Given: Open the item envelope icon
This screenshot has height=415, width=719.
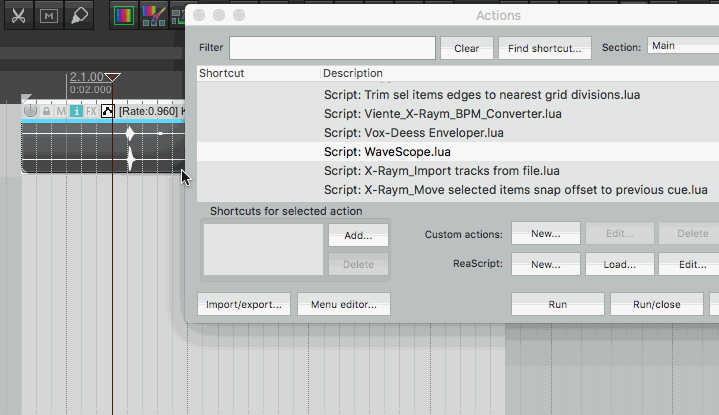Looking at the screenshot, I should pos(108,111).
